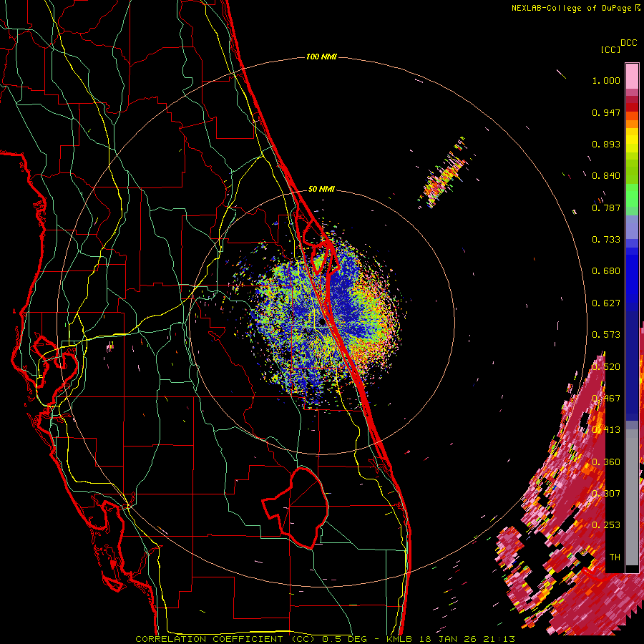This screenshot has height=644, width=644.
Task: Click the 0.733 scale value
Action: click(x=606, y=240)
